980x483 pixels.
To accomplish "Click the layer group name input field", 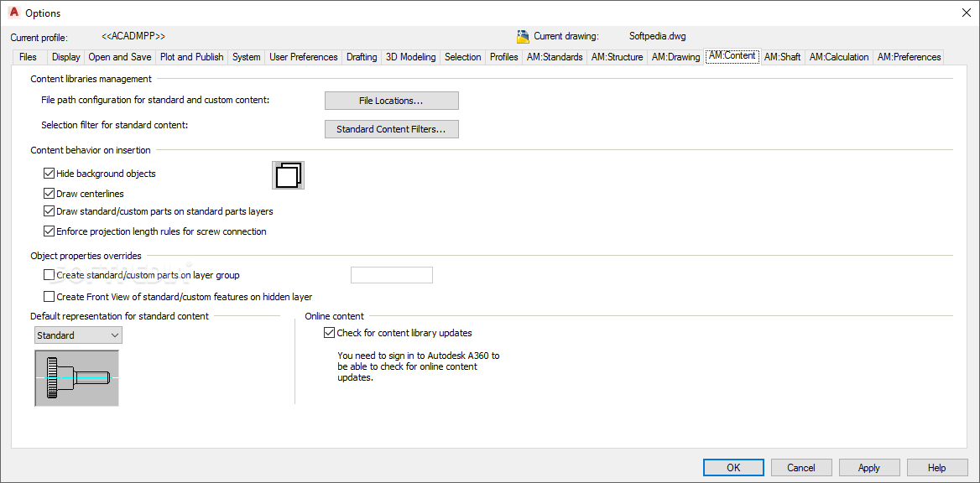I will [392, 275].
